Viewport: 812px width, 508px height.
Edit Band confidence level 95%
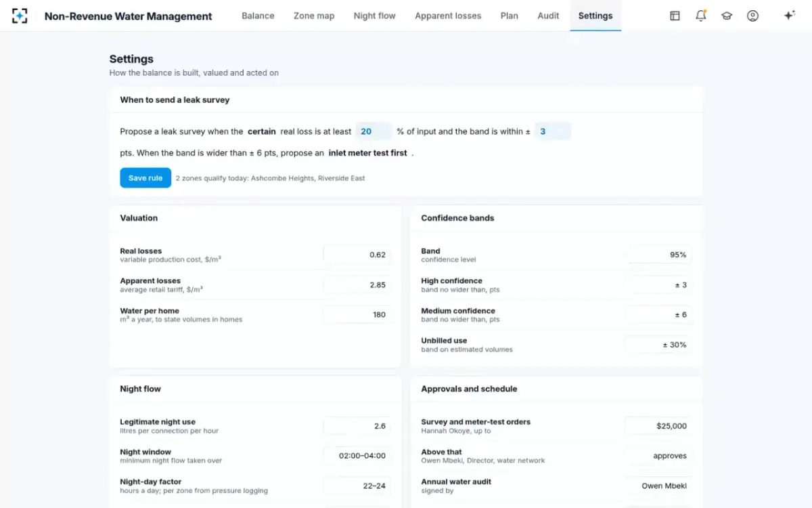pyautogui.click(x=658, y=255)
